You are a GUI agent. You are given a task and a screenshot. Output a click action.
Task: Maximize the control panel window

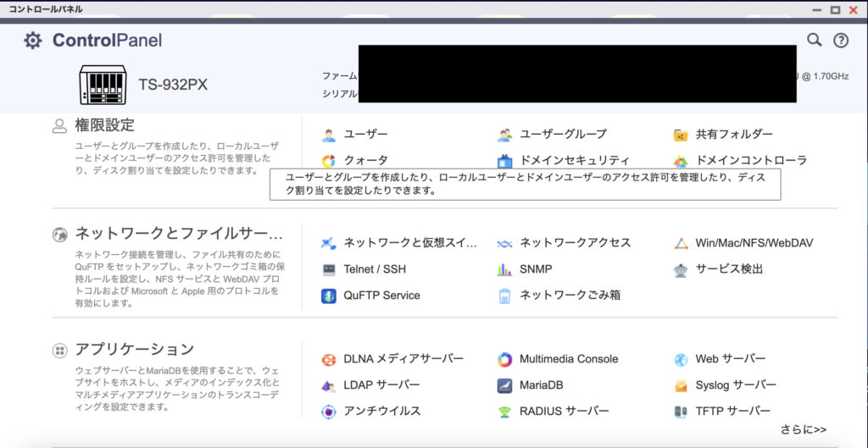click(835, 9)
